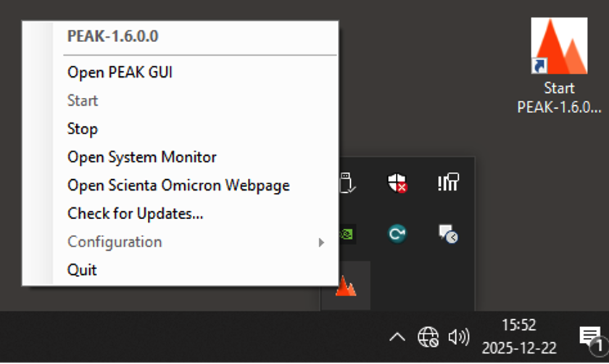609x364 pixels.
Task: Open the notification center icon
Action: (590, 336)
